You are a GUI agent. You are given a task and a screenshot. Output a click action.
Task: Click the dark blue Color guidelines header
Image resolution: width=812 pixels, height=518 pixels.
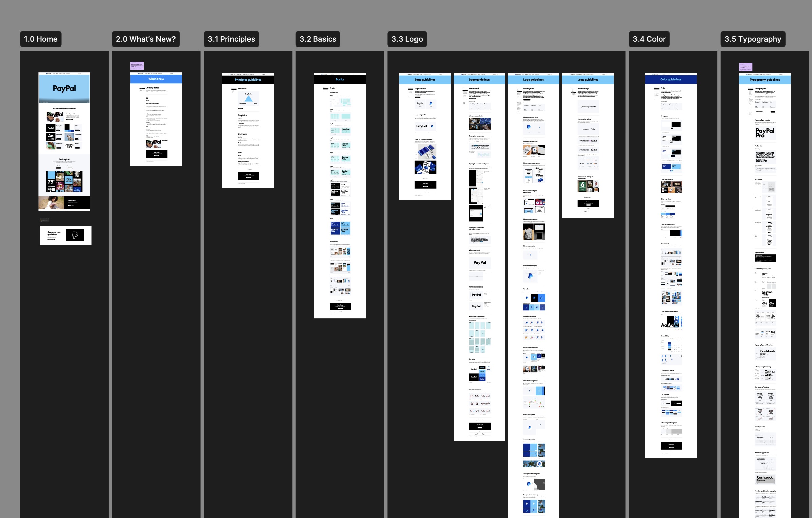tap(670, 79)
